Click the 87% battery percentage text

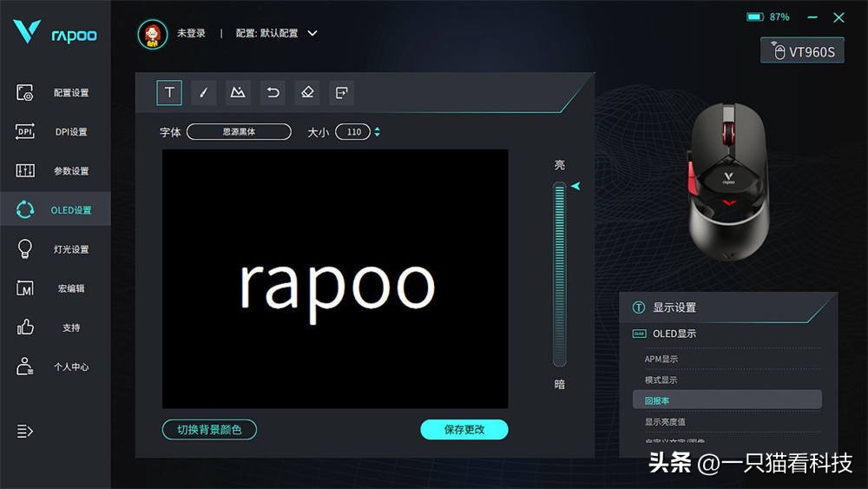coord(779,17)
